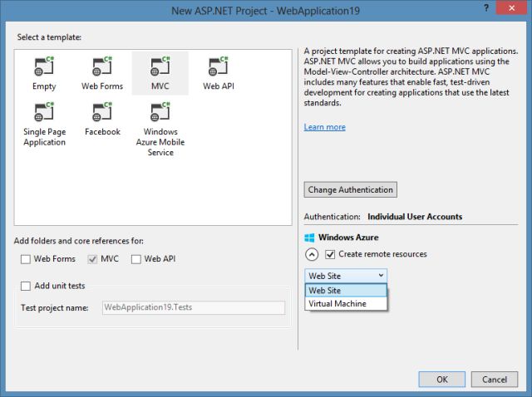This screenshot has height=397, width=532.
Task: Click the Change Authentication button
Action: [351, 190]
